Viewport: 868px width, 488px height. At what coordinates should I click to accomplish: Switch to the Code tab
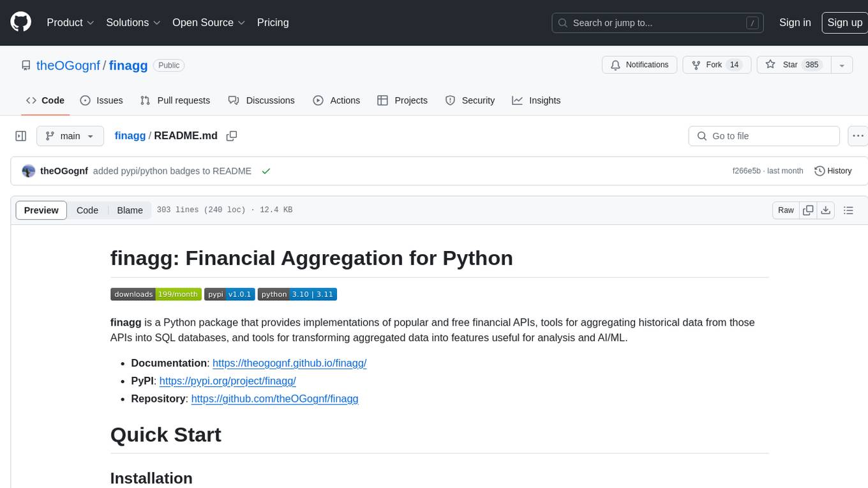pos(45,100)
